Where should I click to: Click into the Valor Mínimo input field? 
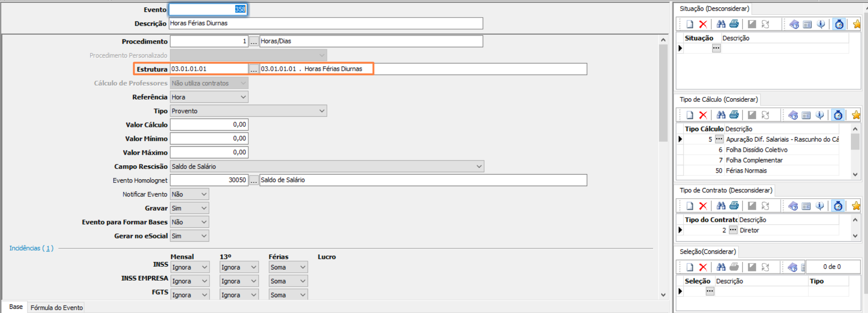point(209,138)
